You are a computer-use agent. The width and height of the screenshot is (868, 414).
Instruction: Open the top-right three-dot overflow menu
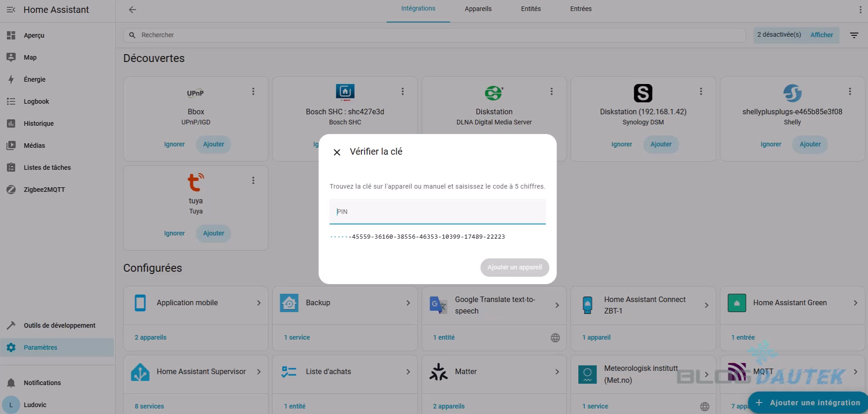860,10
